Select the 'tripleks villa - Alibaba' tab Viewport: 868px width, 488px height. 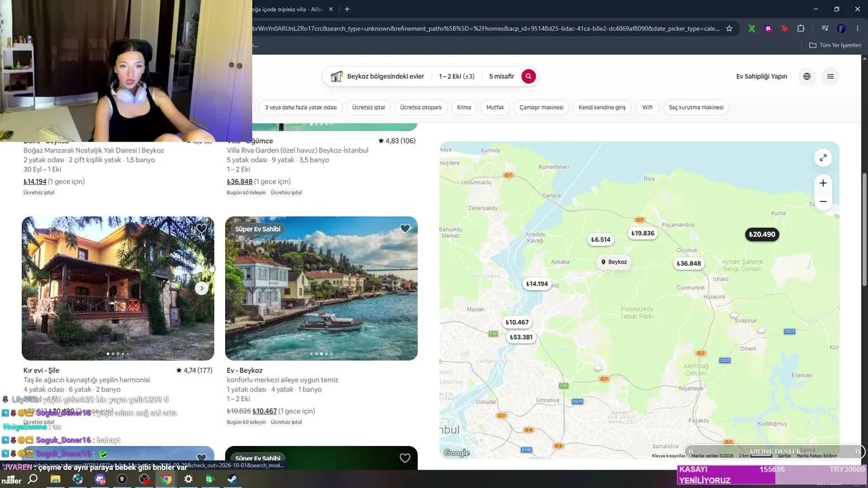(x=288, y=9)
